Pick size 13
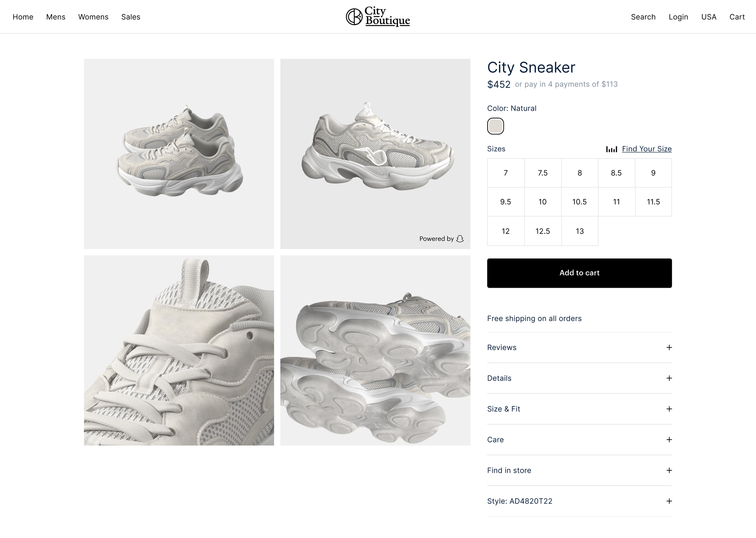This screenshot has height=538, width=756. pos(580,231)
